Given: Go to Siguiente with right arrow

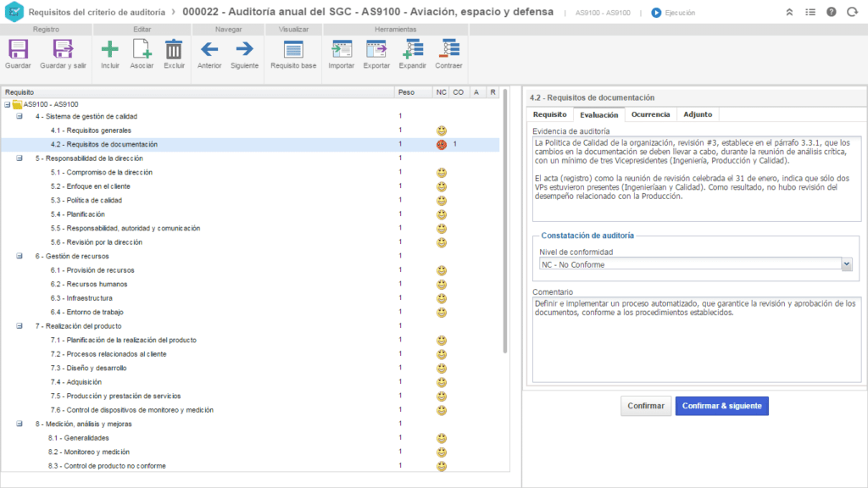Looking at the screenshot, I should coord(244,50).
